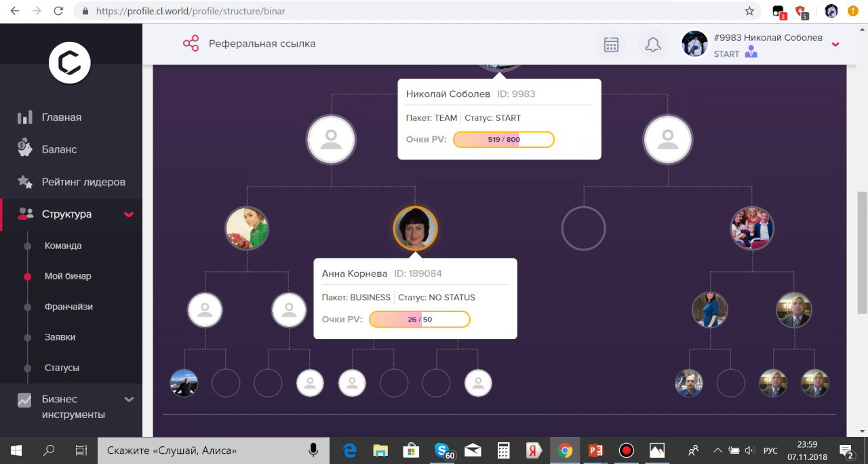Bookmark this page with the star

click(x=749, y=11)
